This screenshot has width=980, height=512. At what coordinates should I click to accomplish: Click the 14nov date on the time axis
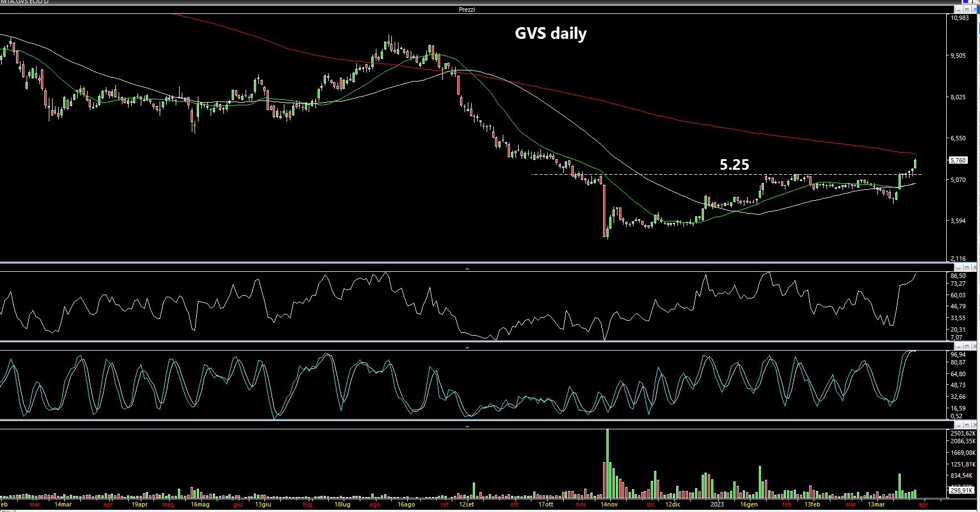click(x=609, y=504)
